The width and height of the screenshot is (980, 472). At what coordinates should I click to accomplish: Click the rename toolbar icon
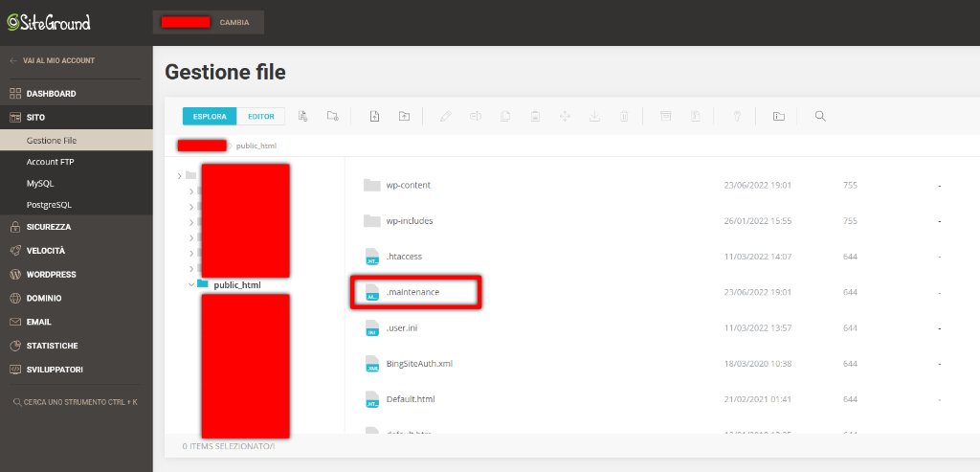[476, 116]
